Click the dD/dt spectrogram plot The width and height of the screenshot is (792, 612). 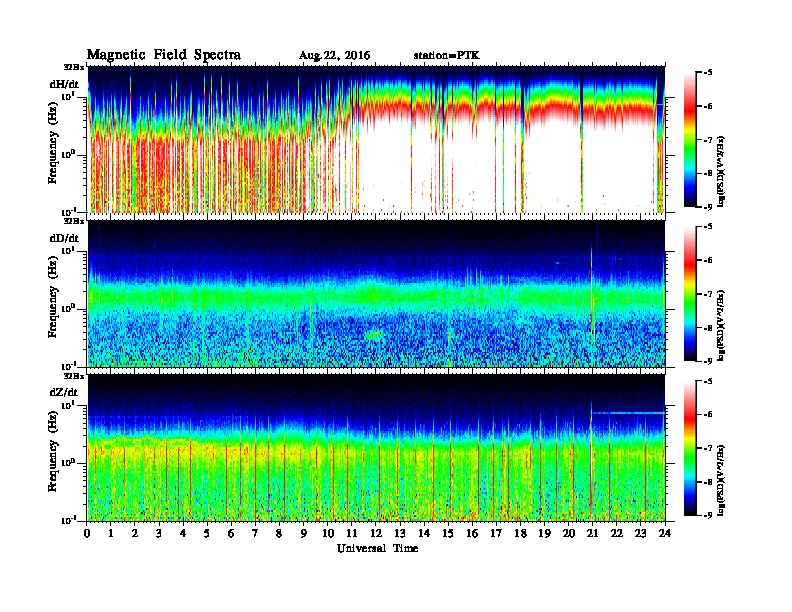point(376,294)
